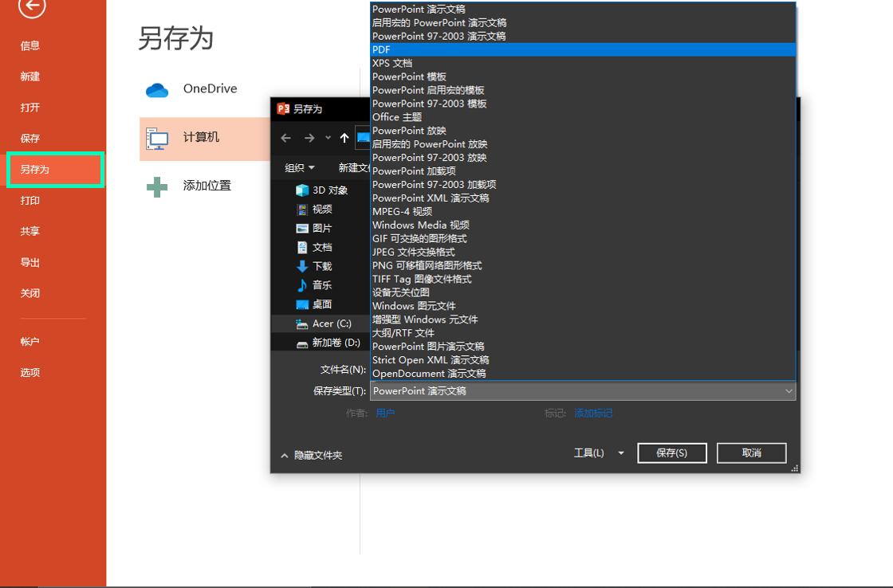Click the back navigation arrow

point(285,138)
